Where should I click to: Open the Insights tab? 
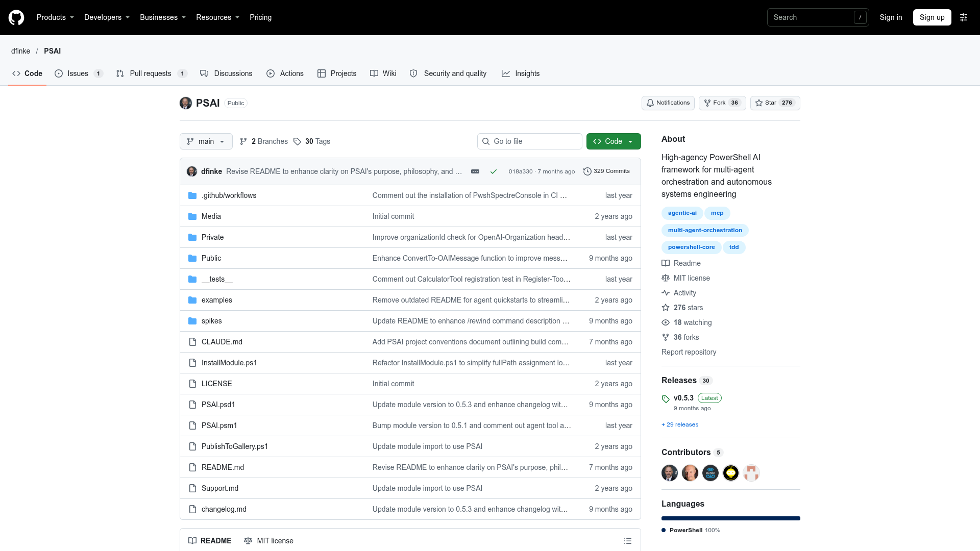point(521,73)
